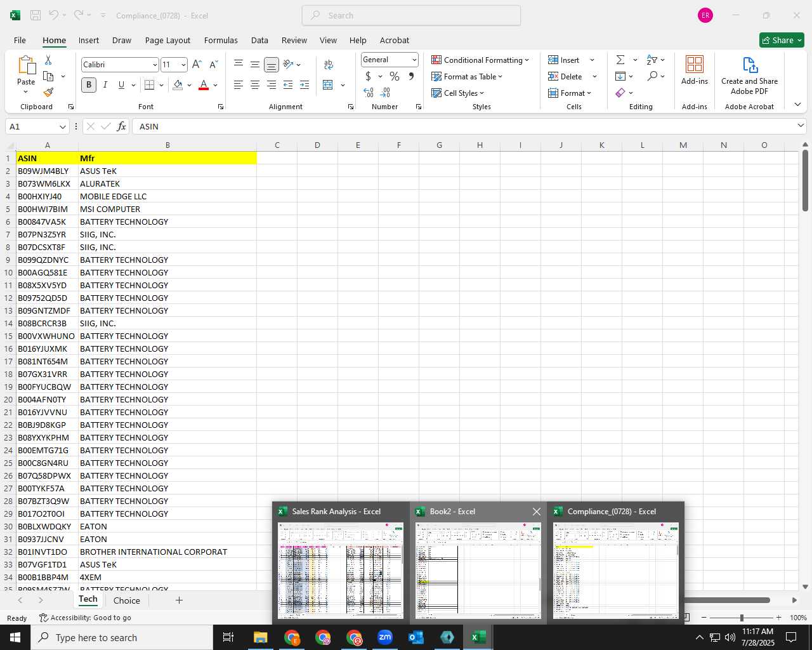Collapse the ribbon with the chevron
This screenshot has width=812, height=650.
click(797, 105)
